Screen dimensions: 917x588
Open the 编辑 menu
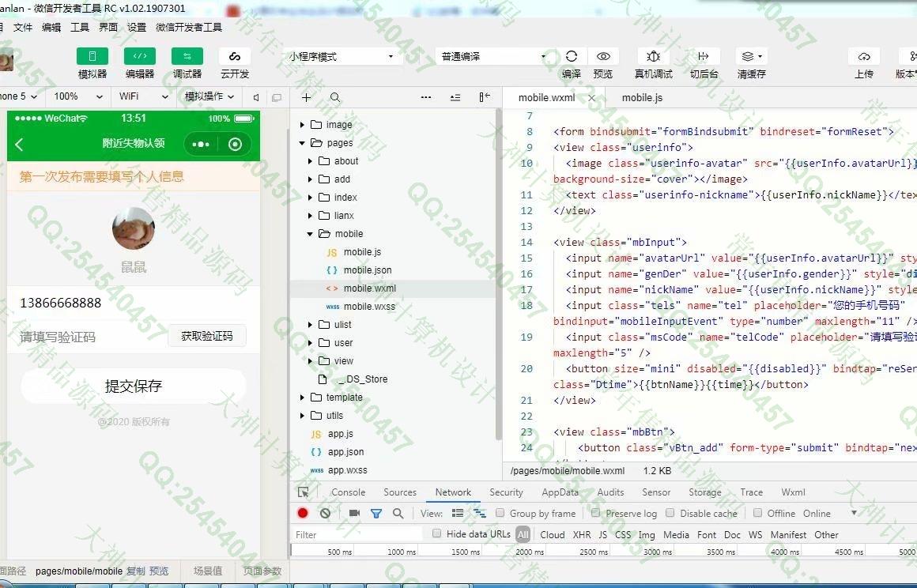click(x=51, y=27)
